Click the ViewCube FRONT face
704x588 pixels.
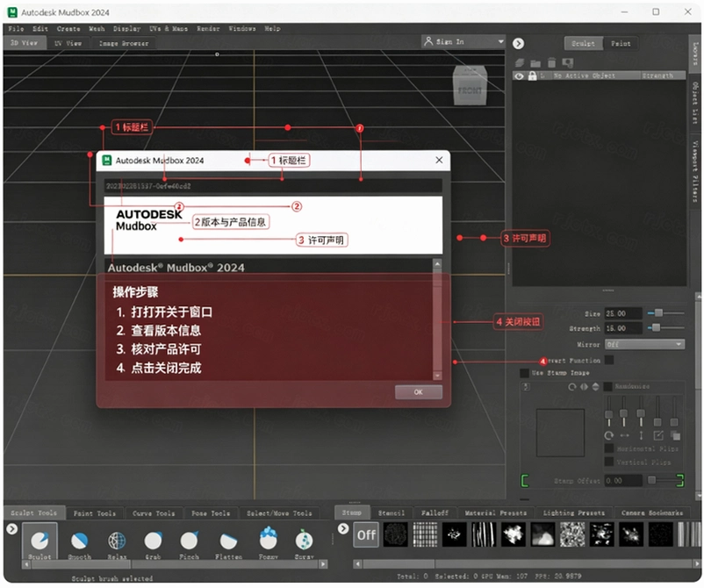(471, 90)
